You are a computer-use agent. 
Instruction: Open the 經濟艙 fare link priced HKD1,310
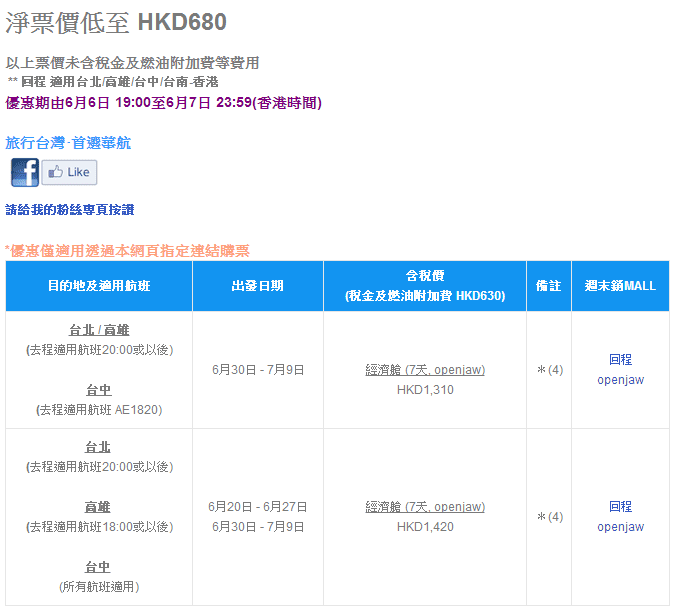coord(425,370)
